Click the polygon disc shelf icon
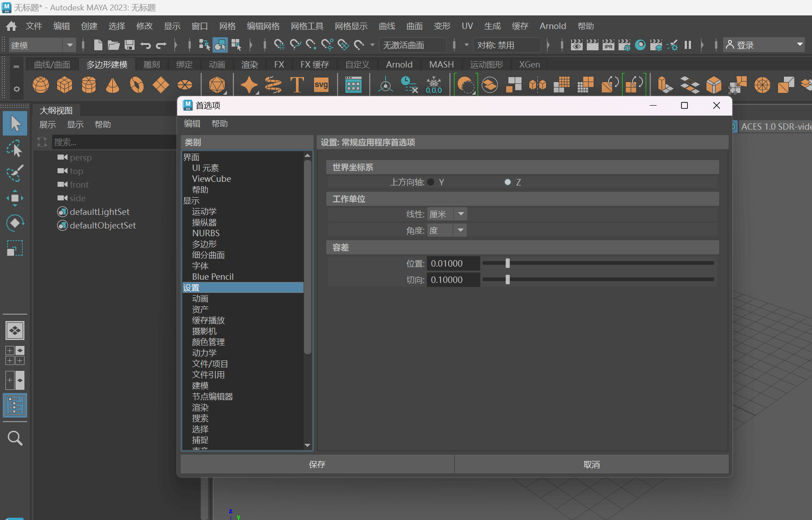Screen dimensions: 812x520 click(x=184, y=85)
